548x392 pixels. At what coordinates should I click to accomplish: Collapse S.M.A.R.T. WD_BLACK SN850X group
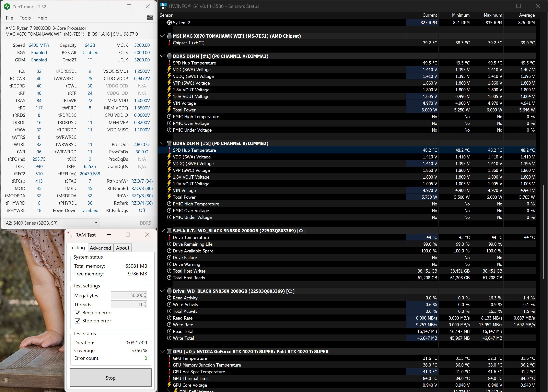[x=162, y=230]
